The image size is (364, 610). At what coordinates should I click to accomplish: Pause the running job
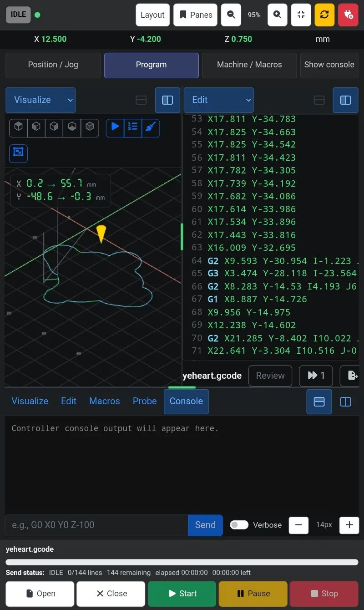coord(253,594)
